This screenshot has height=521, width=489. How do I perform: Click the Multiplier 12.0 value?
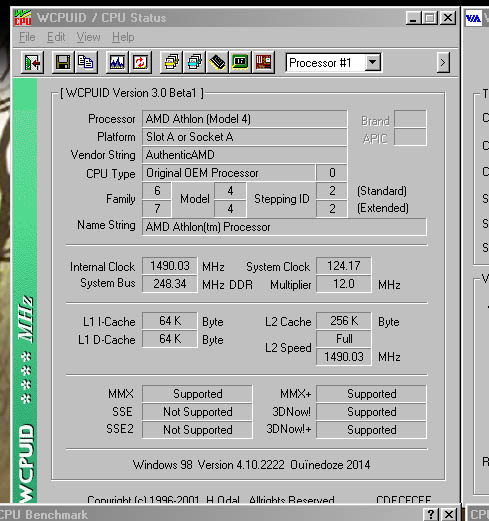click(344, 284)
